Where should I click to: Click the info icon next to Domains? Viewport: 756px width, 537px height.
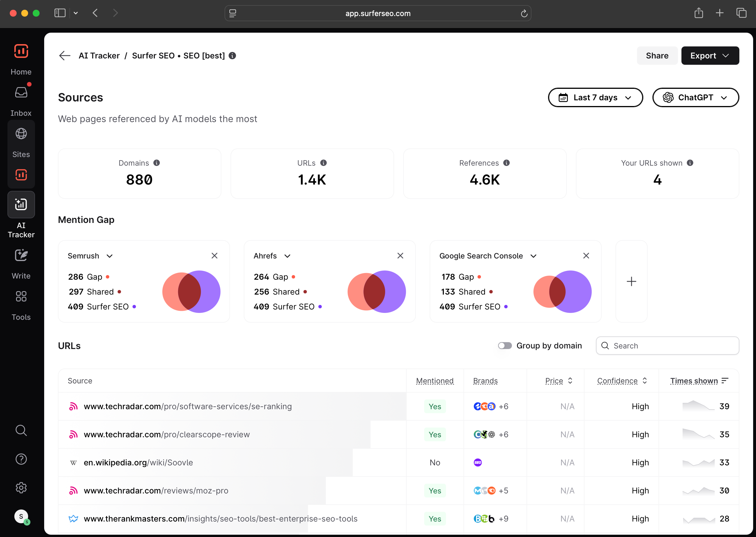click(157, 163)
